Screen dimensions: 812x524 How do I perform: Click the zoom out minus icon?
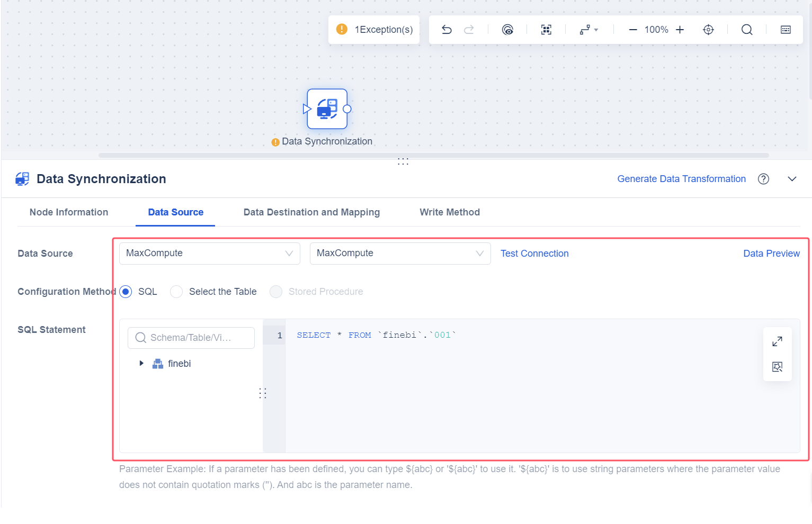coord(632,30)
